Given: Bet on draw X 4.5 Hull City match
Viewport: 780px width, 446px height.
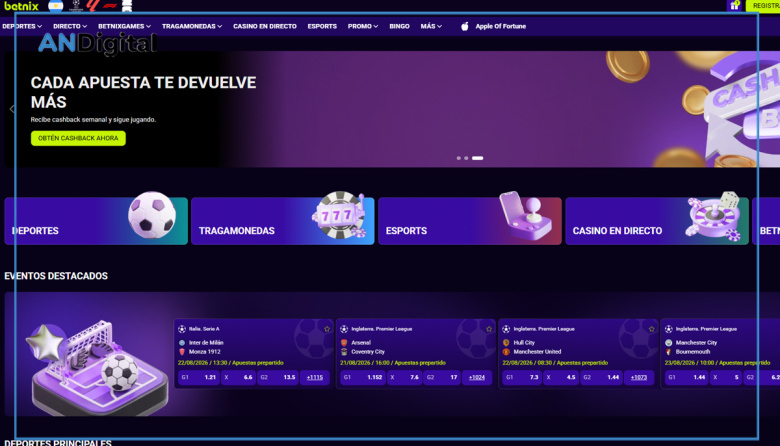Looking at the screenshot, I should click(561, 377).
